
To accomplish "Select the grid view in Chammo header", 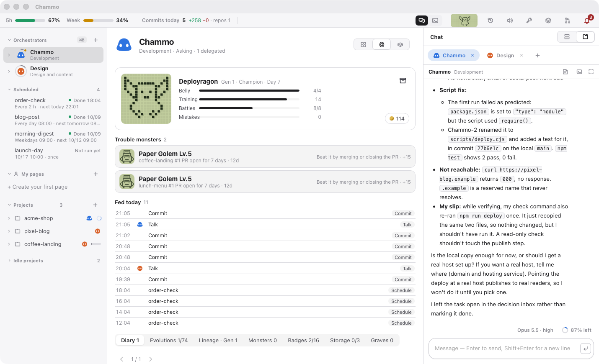I will point(364,44).
